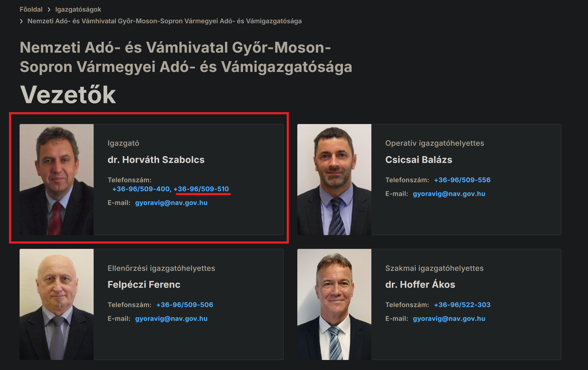Open the Győr-Moson-Sopron directorate breadcrumb

165,21
